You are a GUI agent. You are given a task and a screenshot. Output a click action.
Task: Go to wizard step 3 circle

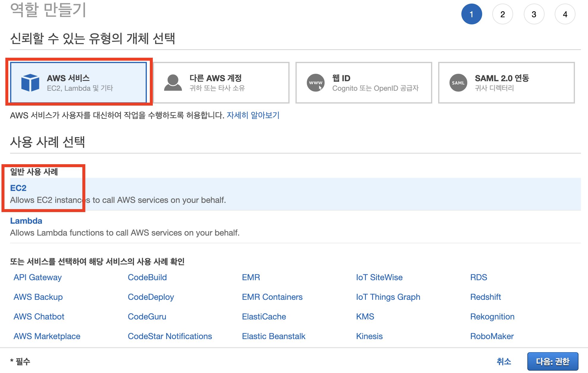coord(534,14)
